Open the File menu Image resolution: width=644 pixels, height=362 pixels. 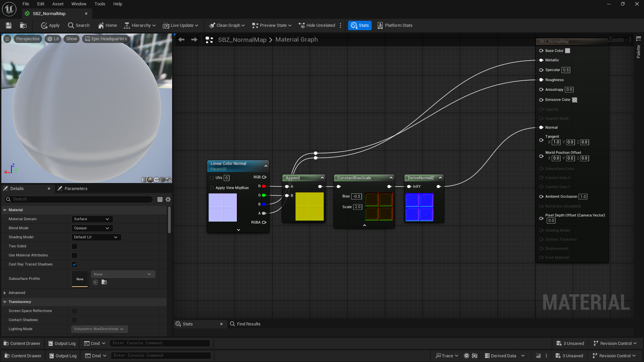click(26, 4)
